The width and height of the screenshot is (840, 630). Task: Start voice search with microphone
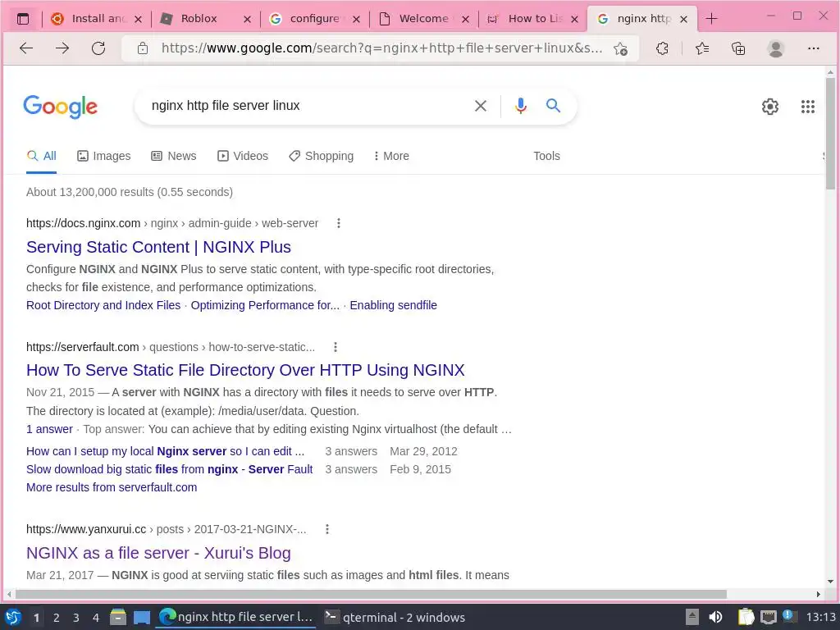(520, 106)
